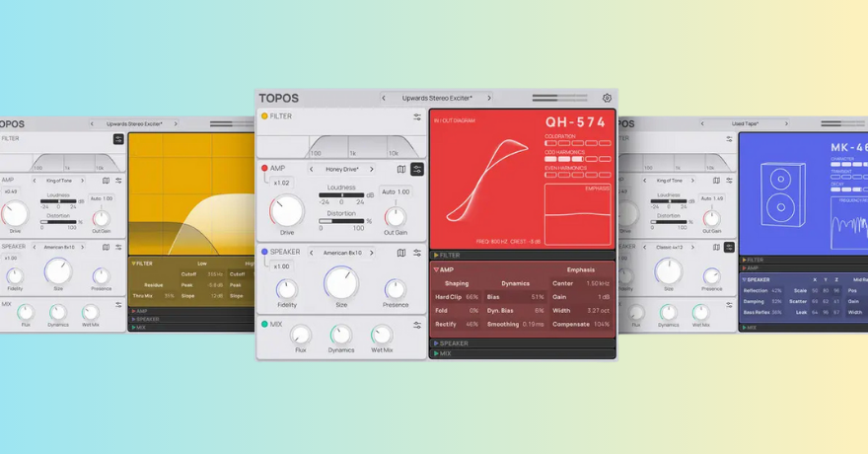Open King of Tone amp selector in left window
This screenshot has height=454, width=868.
(x=58, y=181)
